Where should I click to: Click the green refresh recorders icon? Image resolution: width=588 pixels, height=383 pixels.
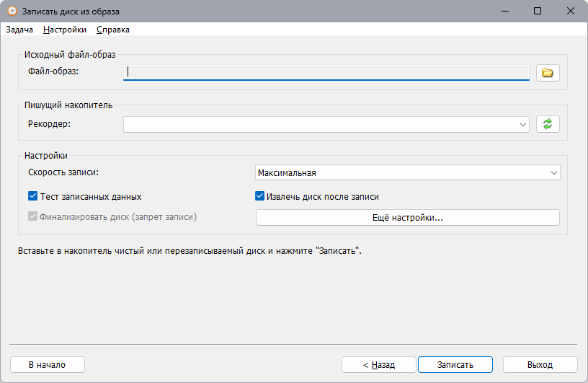pos(548,125)
